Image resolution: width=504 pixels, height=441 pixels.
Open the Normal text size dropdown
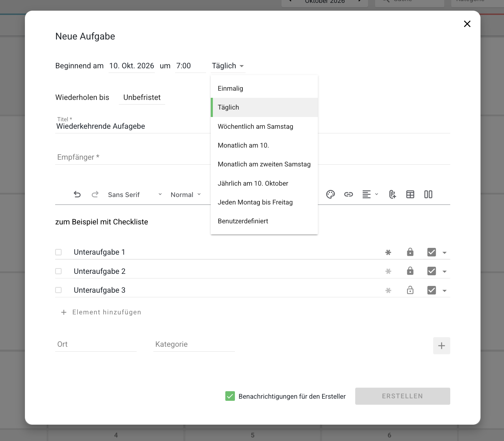(x=186, y=195)
